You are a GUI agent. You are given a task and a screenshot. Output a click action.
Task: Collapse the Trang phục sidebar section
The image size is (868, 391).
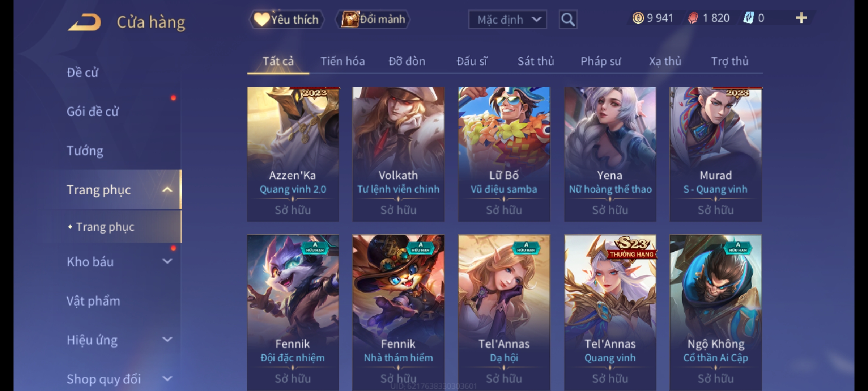click(167, 190)
